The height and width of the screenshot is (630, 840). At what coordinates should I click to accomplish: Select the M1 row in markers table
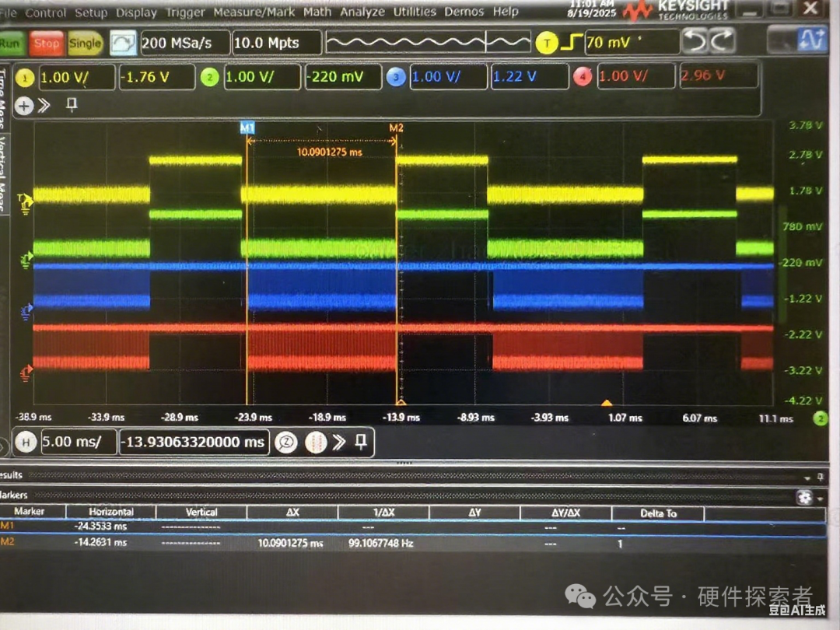[x=412, y=527]
